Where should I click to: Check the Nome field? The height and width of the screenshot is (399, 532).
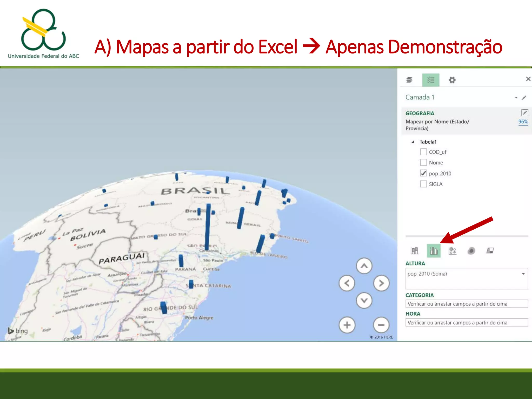pyautogui.click(x=423, y=162)
